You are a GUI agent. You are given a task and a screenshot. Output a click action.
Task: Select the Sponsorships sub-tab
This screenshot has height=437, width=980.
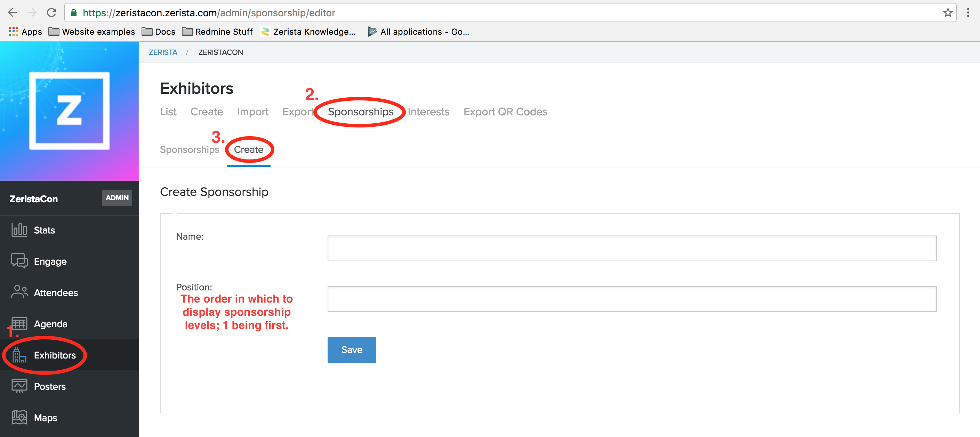(190, 150)
